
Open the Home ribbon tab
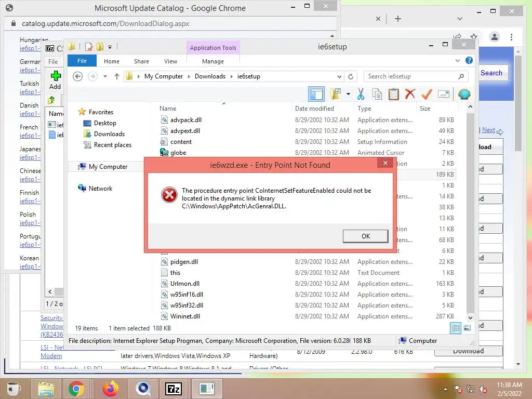[112, 61]
